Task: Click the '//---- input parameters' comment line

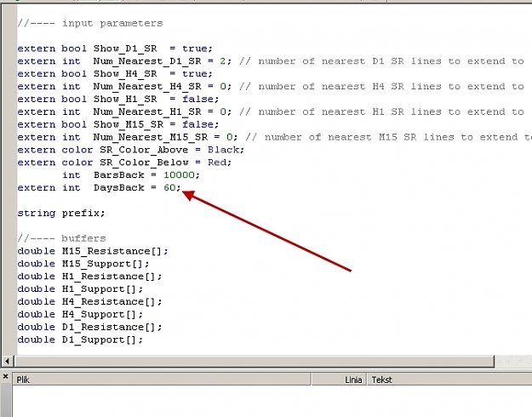Action: pyautogui.click(x=90, y=24)
